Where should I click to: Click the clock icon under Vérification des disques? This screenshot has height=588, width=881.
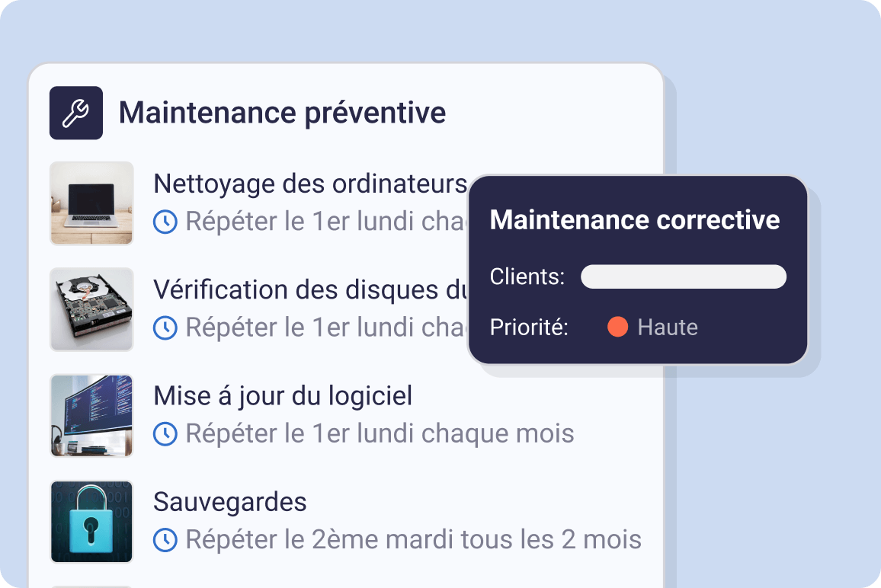[x=165, y=328]
